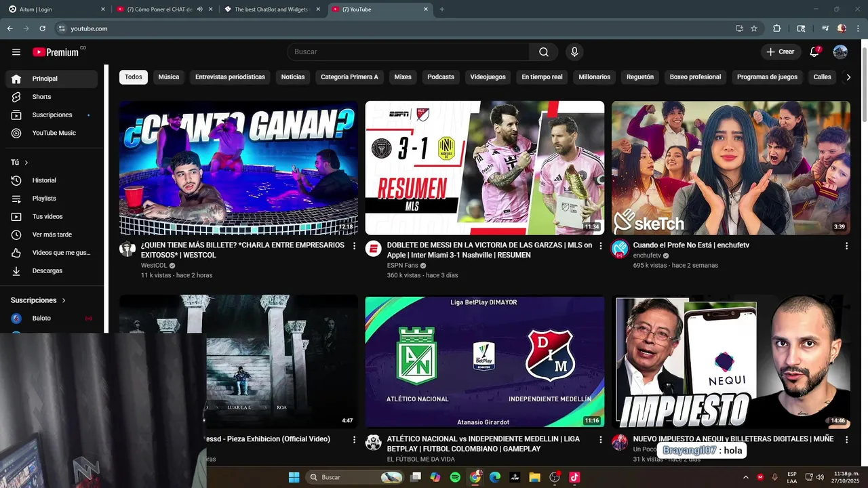Screen dimensions: 868x488
Task: Open Historial in the sidebar
Action: 52,180
